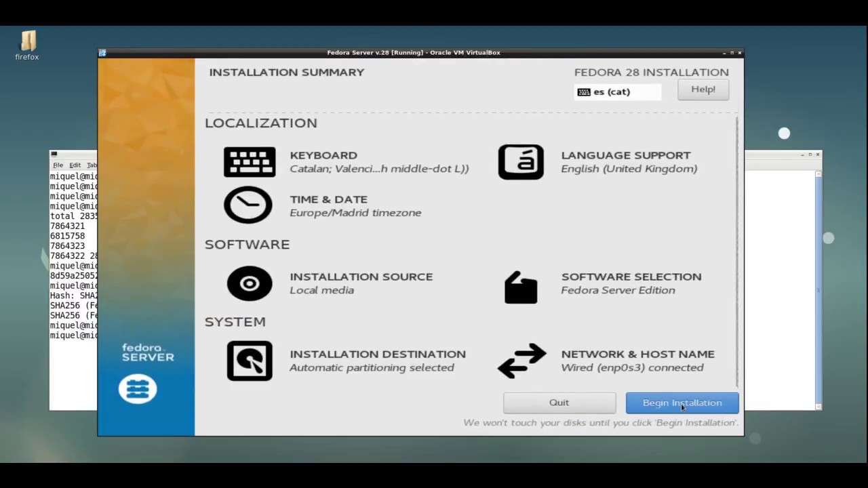Image resolution: width=868 pixels, height=488 pixels.
Task: Click 'Local media' text
Action: [x=322, y=290]
